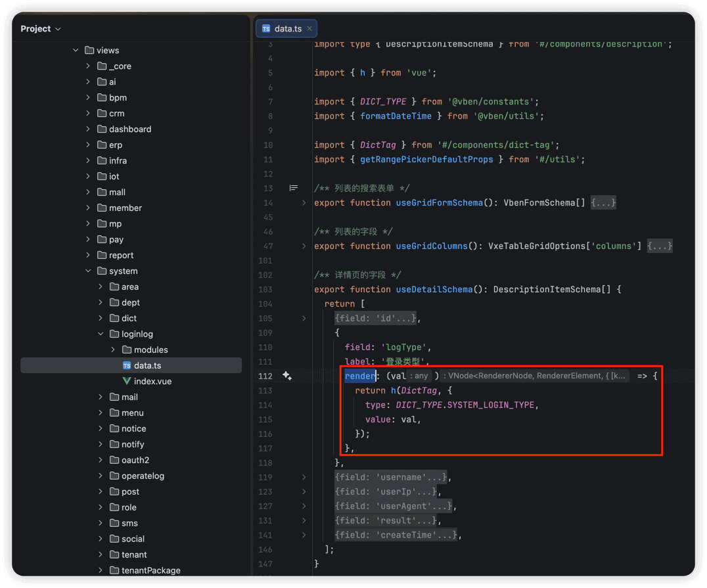707x588 pixels.
Task: Click the modules folder icon
Action: [x=127, y=350]
